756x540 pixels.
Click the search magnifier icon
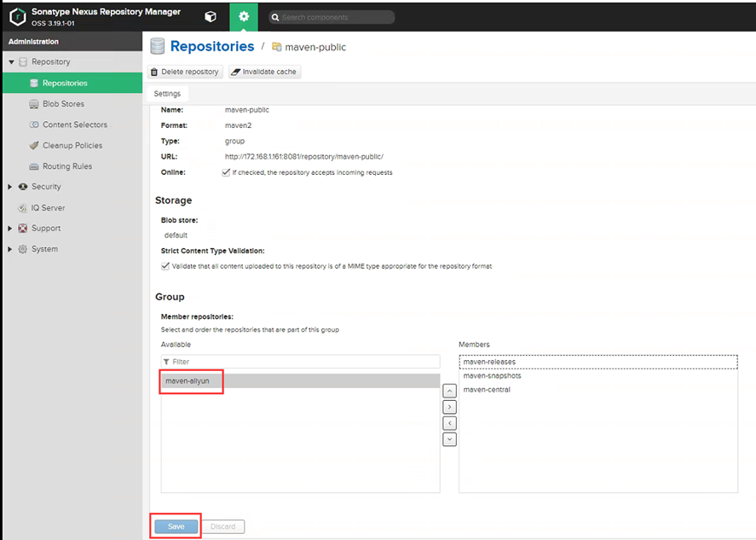pyautogui.click(x=275, y=17)
